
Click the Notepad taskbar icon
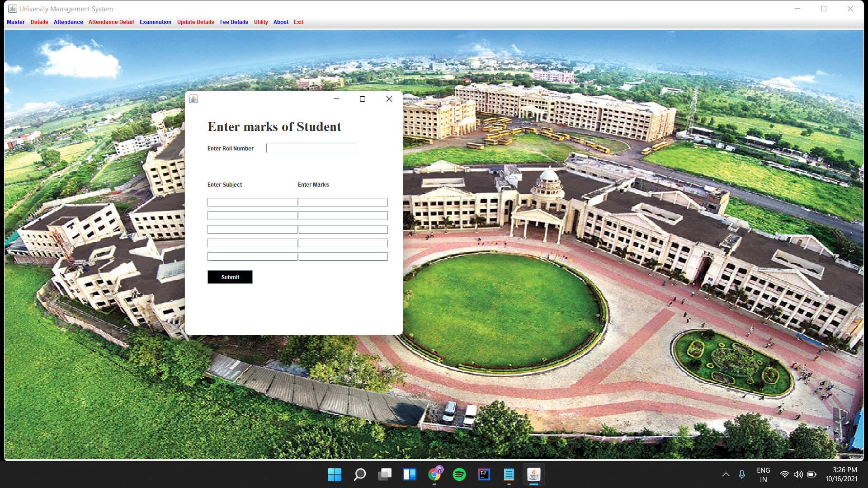pyautogui.click(x=509, y=474)
